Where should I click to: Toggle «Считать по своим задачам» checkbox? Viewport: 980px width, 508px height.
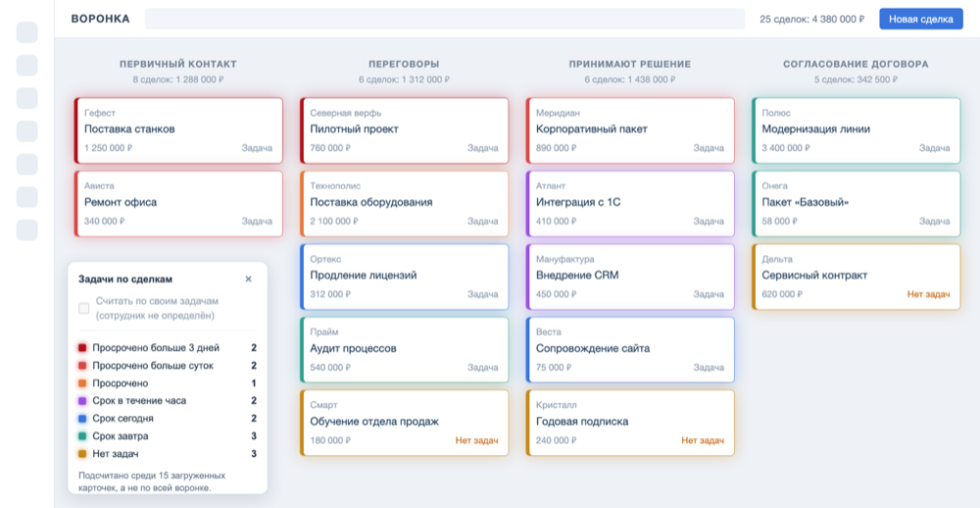[x=83, y=308]
